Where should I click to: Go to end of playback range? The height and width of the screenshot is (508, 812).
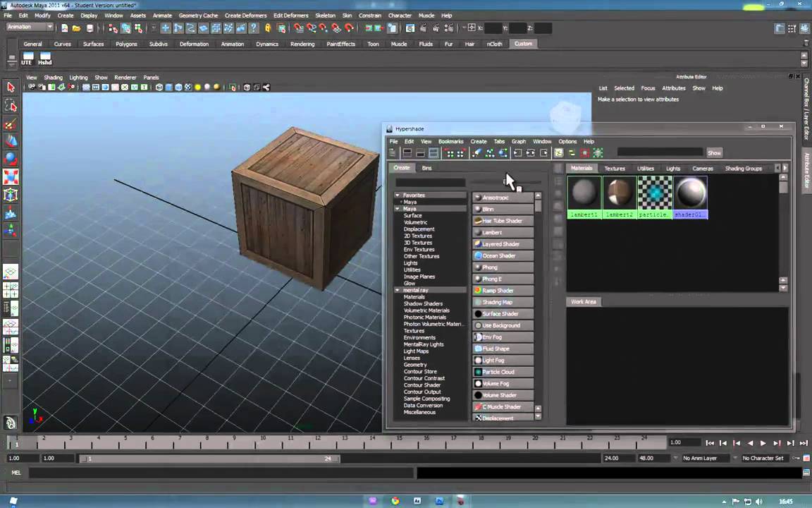804,443
